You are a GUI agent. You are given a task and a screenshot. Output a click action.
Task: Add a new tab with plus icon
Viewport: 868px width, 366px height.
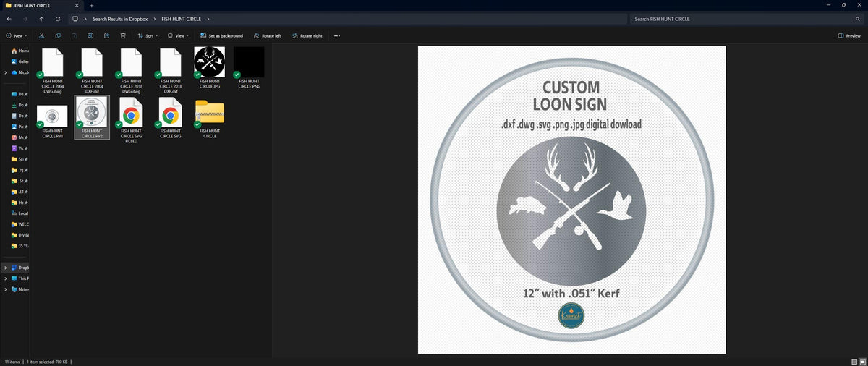92,5
